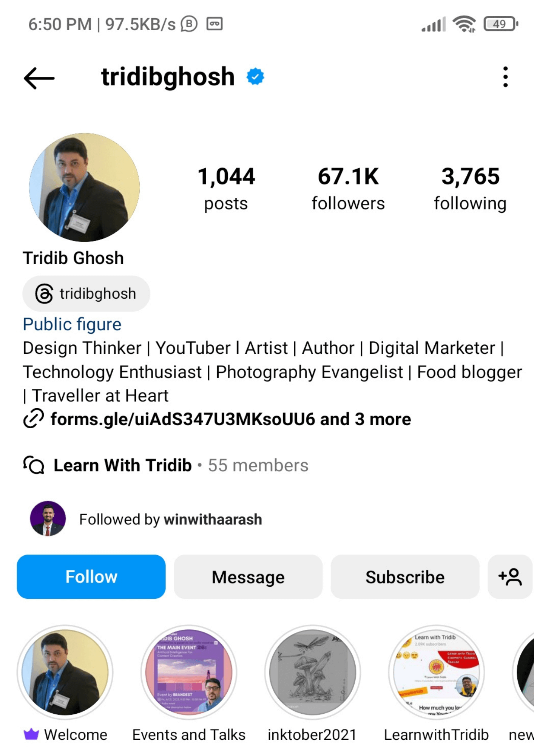The width and height of the screenshot is (534, 756).
Task: Open the forms.gle link and 3 more
Action: point(230,419)
